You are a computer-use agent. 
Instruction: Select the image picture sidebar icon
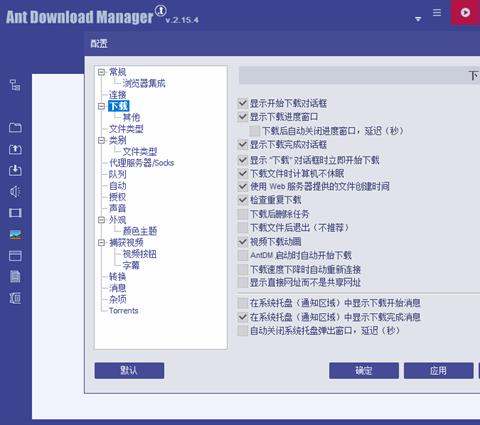coord(15,234)
